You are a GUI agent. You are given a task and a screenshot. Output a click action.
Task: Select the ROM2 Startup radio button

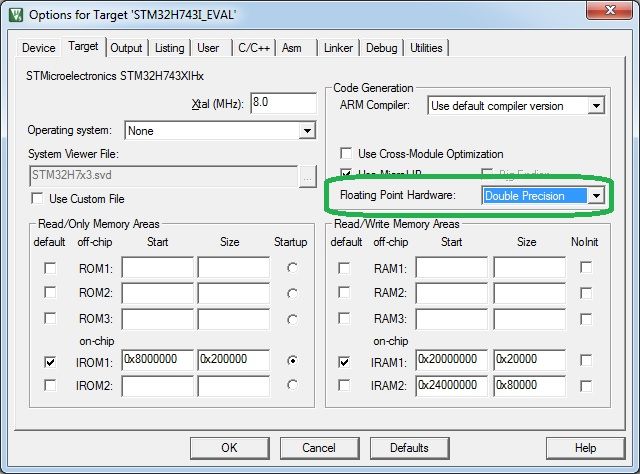point(292,294)
